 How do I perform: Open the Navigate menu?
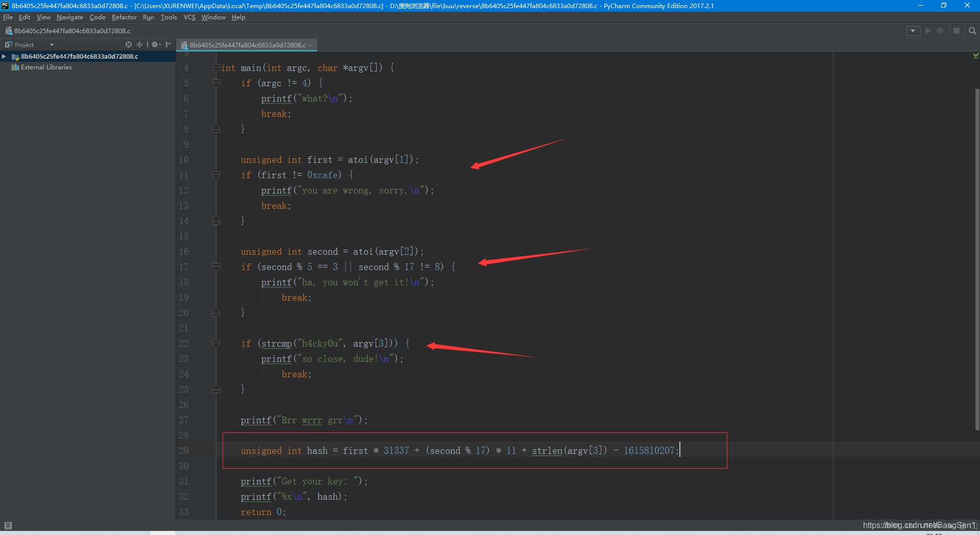(x=69, y=17)
